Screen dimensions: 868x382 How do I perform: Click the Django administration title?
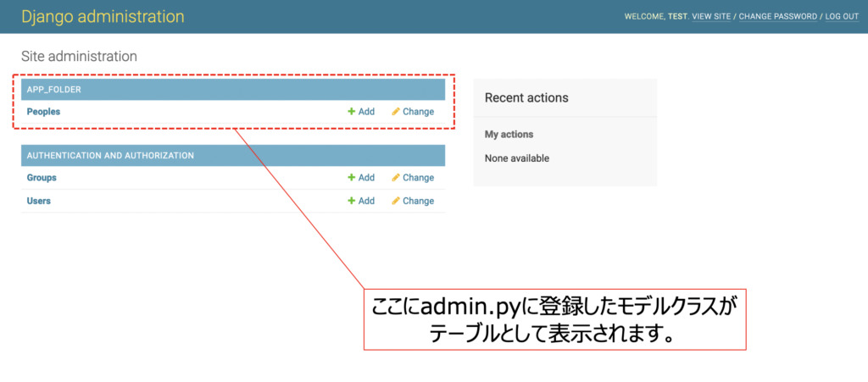pyautogui.click(x=103, y=17)
